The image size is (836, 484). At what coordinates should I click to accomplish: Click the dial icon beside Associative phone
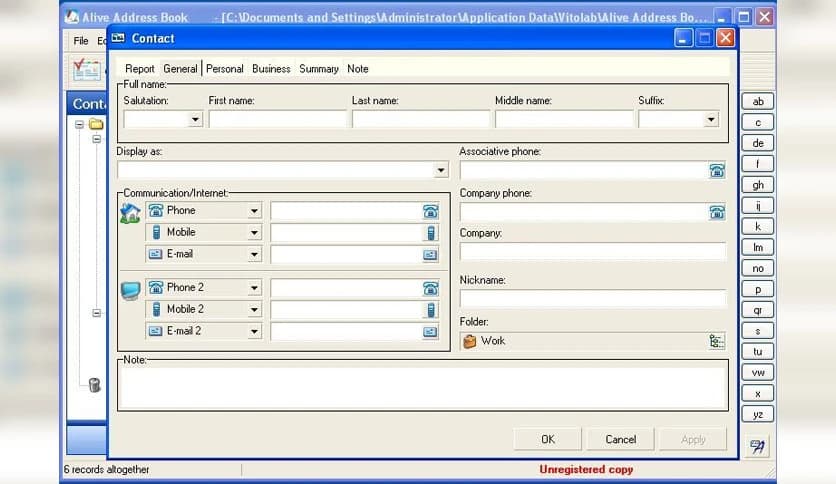717,171
